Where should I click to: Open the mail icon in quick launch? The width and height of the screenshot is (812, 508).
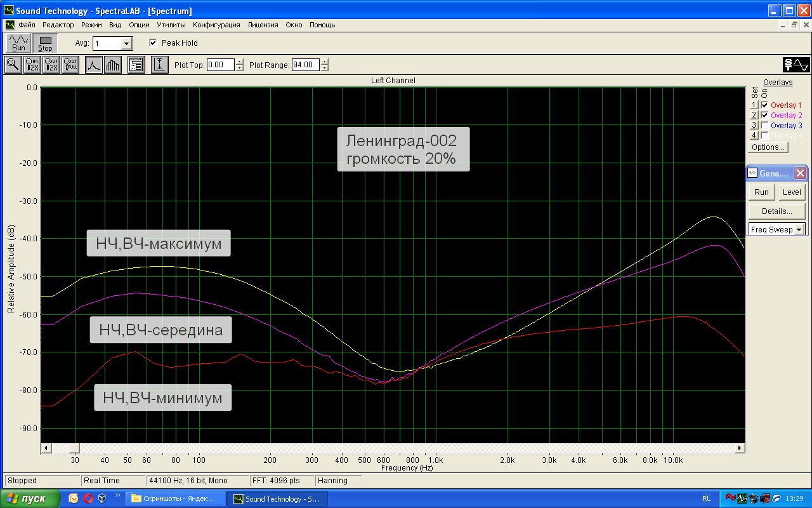[73, 498]
